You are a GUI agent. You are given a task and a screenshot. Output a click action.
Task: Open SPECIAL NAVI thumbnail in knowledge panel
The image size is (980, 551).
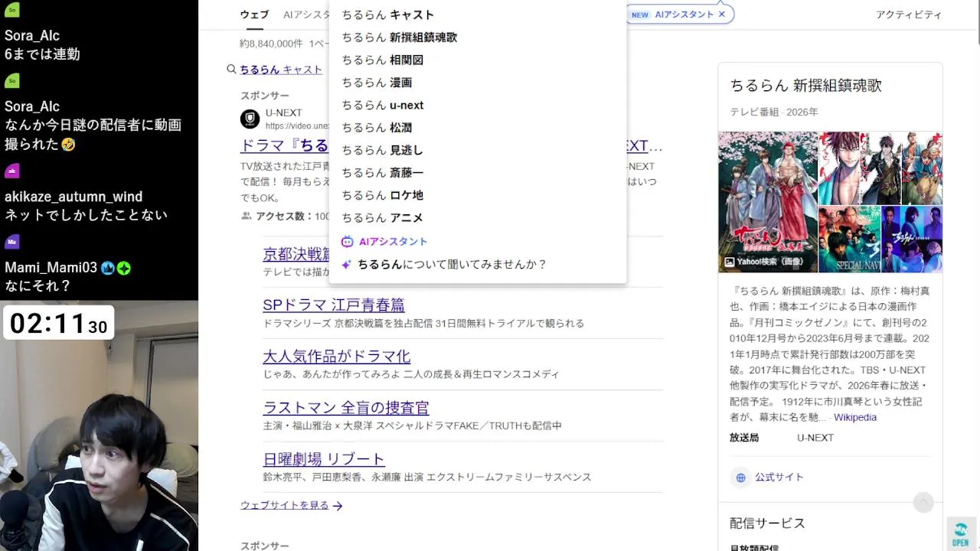pos(849,240)
